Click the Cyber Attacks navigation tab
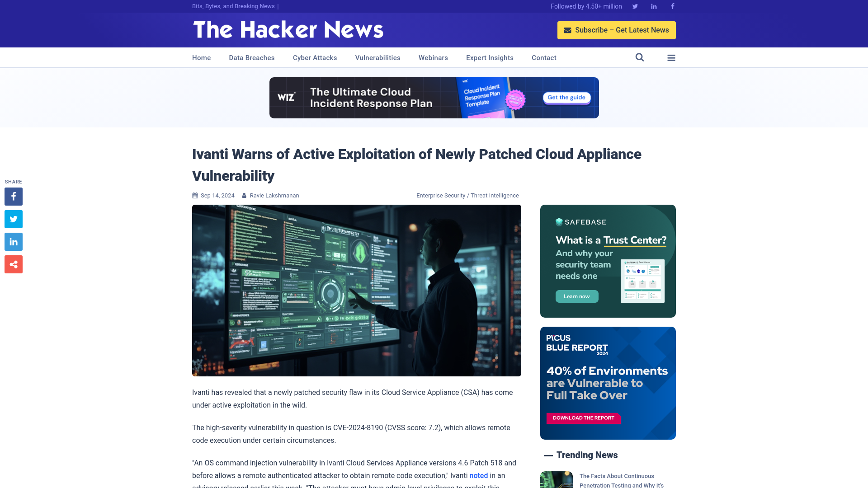Screen dimensions: 868x488 pos(315,57)
